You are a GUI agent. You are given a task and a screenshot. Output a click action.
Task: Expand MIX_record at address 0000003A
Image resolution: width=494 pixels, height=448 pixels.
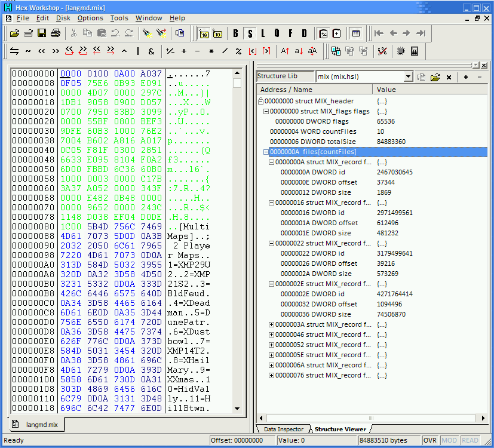[272, 324]
